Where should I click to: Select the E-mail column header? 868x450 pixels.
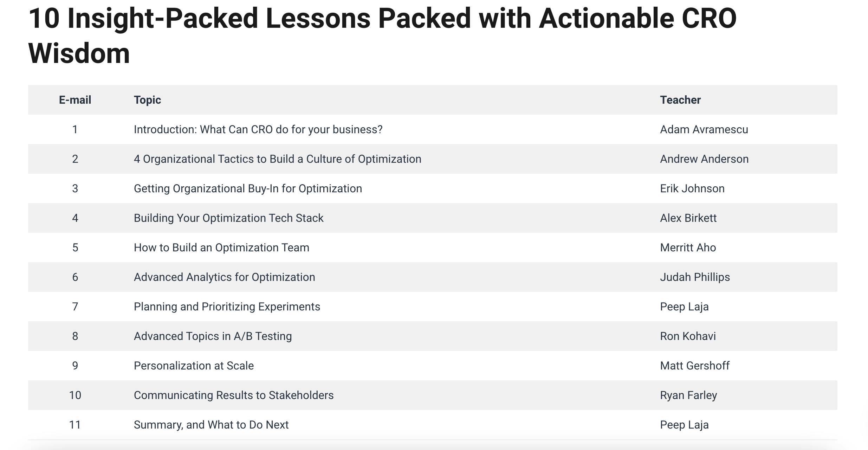pos(75,100)
